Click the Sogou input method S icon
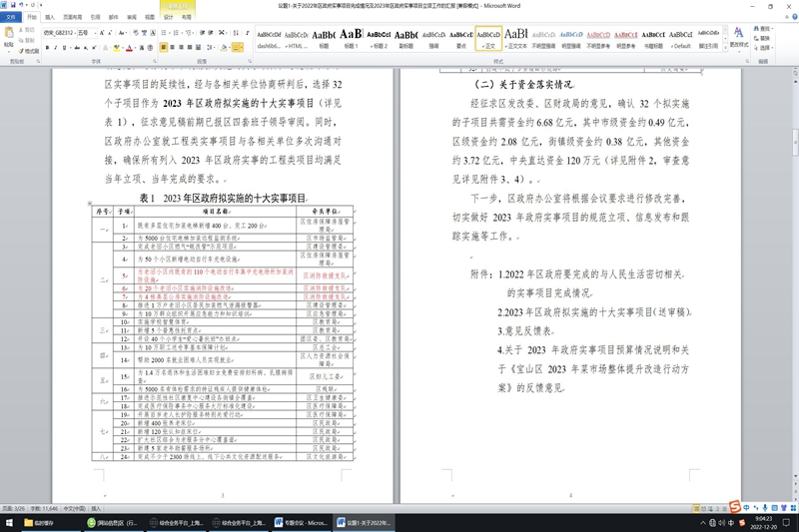799x532 pixels. 735,507
